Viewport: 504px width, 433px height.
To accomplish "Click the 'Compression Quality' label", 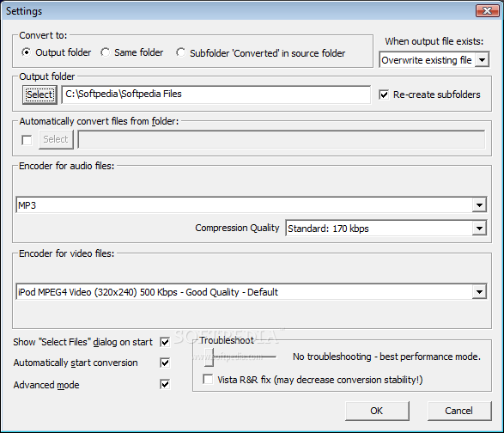I will [x=237, y=228].
